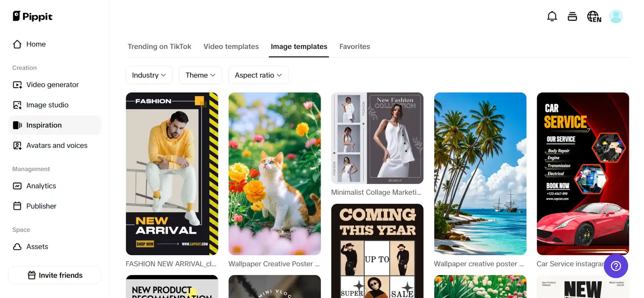Select the Minimalist Collage Marketing template thumbnail

click(x=377, y=138)
